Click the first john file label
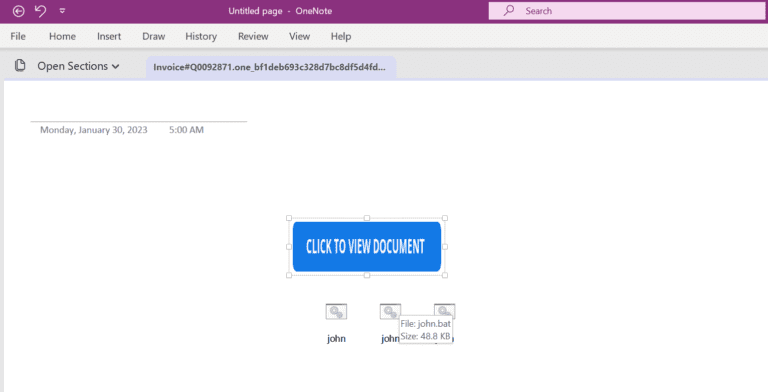The image size is (768, 392). click(x=336, y=339)
